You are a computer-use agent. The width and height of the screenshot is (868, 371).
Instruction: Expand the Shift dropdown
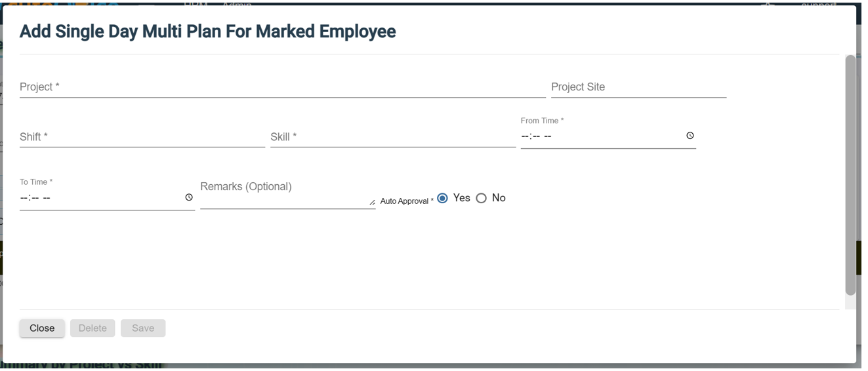tap(142, 137)
